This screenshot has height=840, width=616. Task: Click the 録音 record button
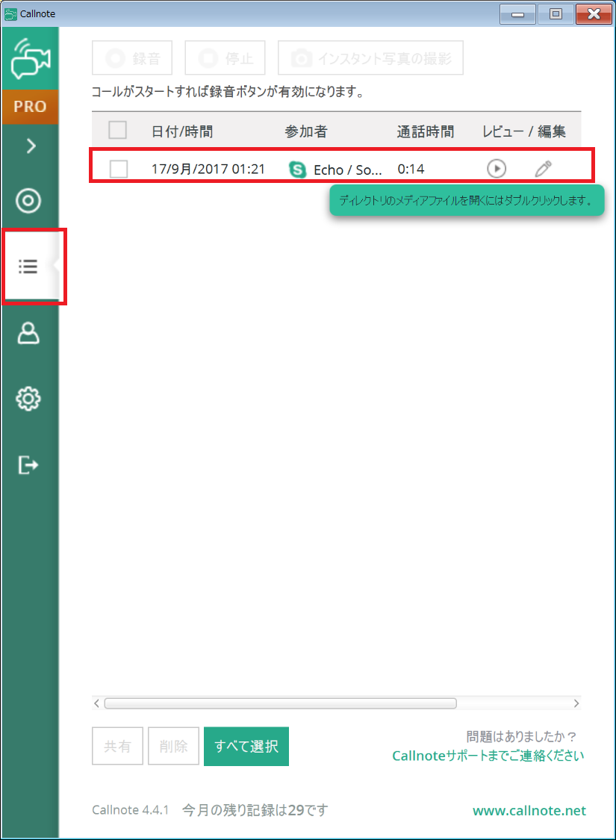[131, 57]
